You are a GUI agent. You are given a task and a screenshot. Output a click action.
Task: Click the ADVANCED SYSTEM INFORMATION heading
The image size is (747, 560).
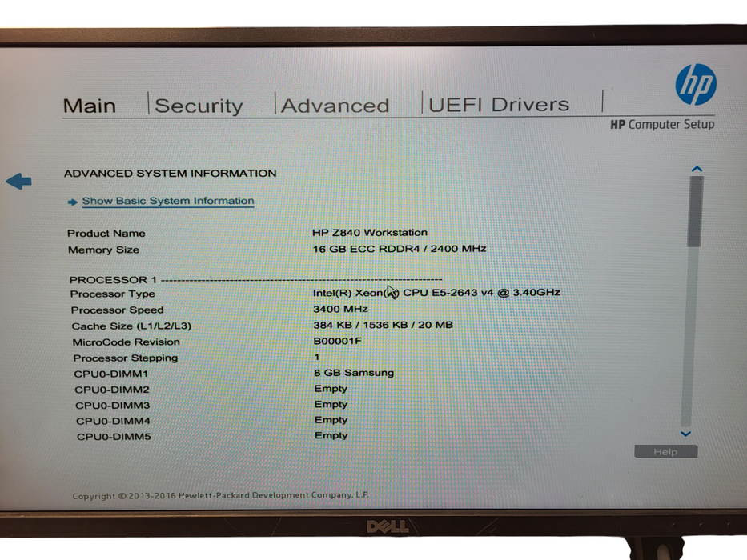pyautogui.click(x=170, y=174)
